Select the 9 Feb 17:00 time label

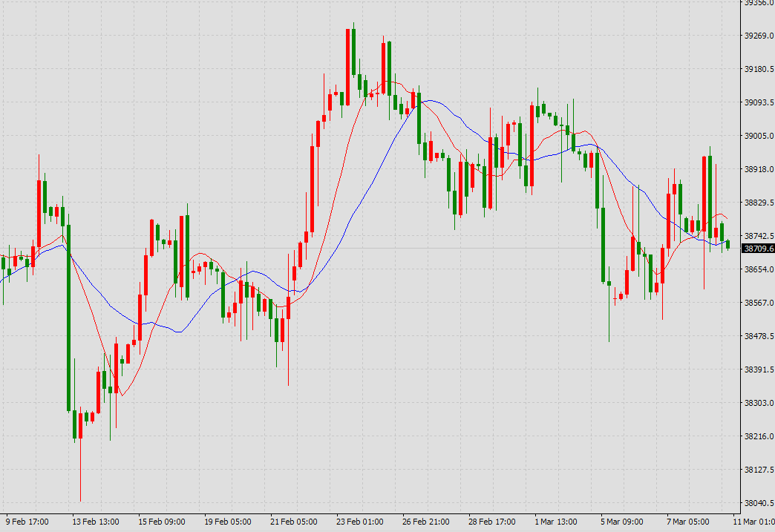tap(27, 522)
